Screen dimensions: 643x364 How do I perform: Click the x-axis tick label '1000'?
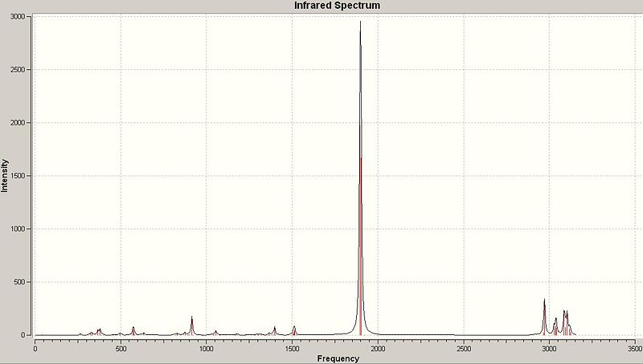click(x=207, y=349)
